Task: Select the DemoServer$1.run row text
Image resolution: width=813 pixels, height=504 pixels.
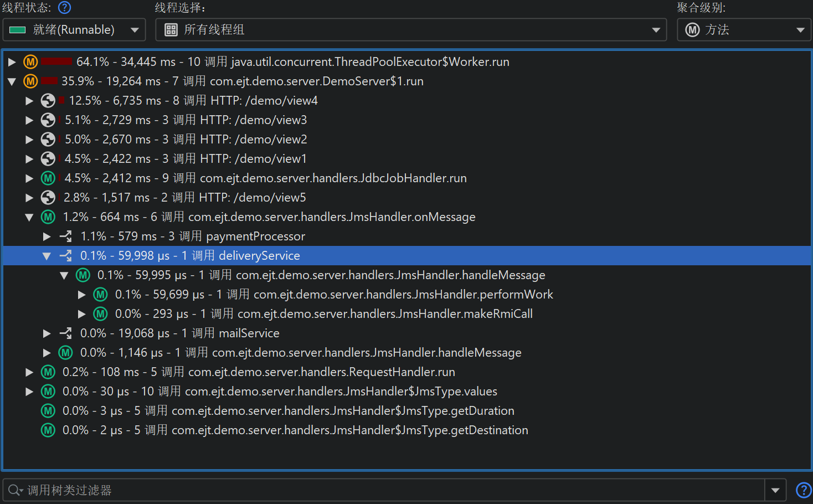Action: [243, 81]
